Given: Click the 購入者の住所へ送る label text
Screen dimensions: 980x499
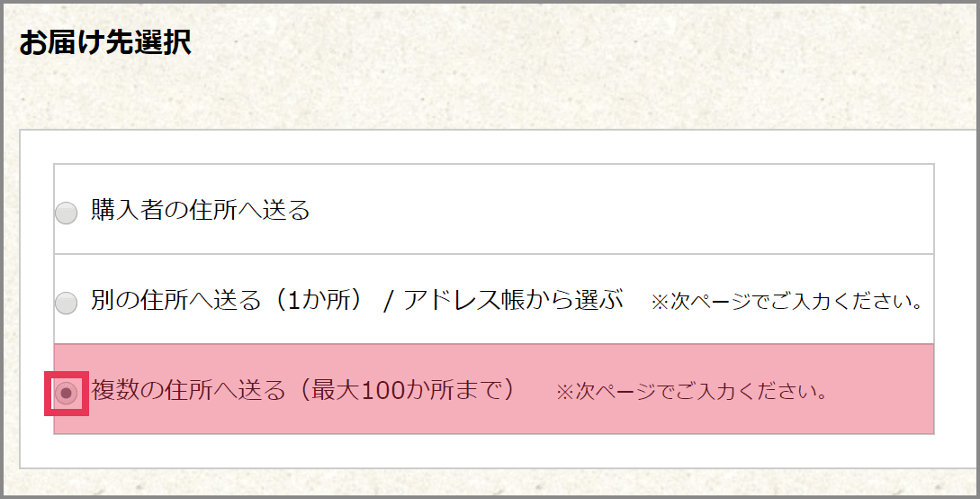Looking at the screenshot, I should coord(200,210).
